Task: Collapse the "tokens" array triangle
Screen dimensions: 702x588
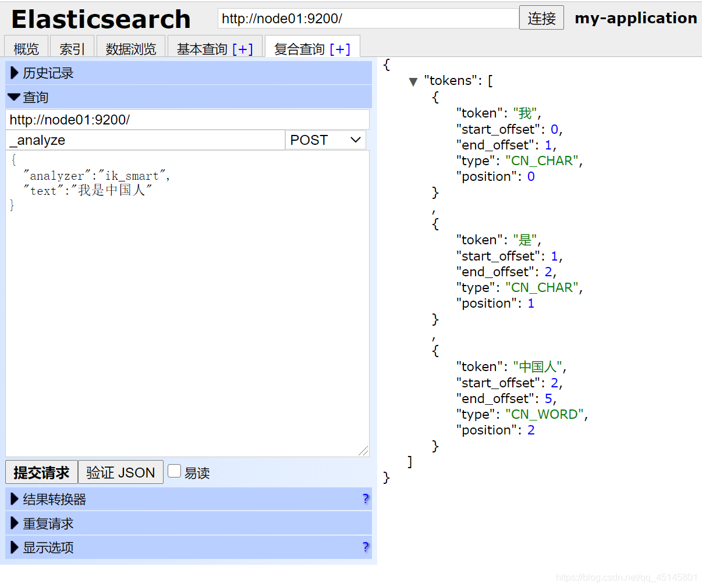Action: point(413,81)
